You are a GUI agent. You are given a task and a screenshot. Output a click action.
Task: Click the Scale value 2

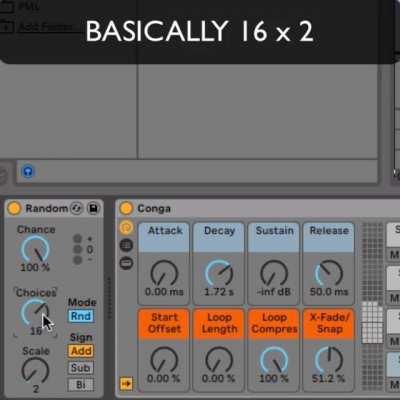pyautogui.click(x=36, y=389)
